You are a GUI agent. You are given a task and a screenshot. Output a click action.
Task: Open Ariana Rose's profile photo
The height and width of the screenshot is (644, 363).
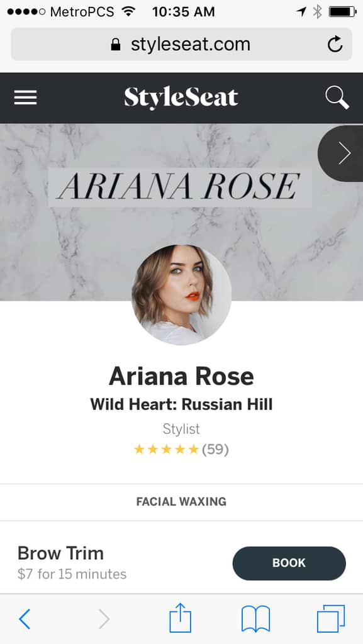point(181,294)
